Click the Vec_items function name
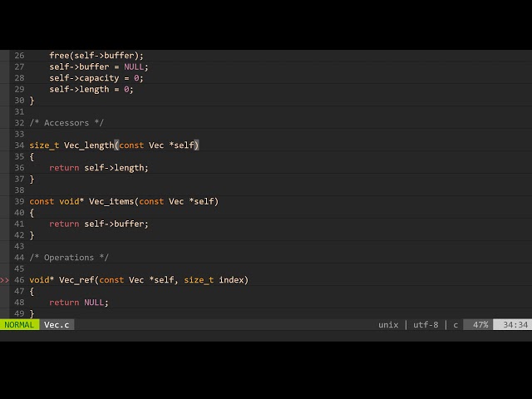Viewport: 532px width, 399px height. click(x=111, y=201)
